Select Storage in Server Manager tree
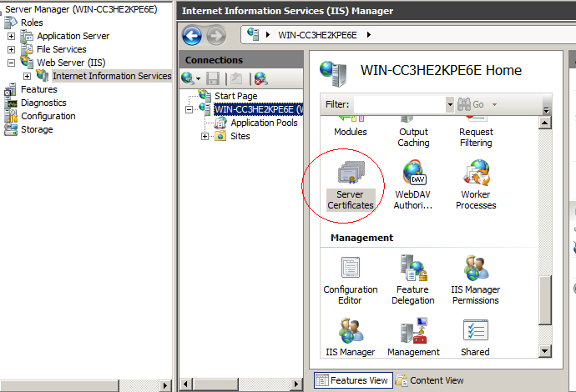Screen dimensions: 576x392 37,129
